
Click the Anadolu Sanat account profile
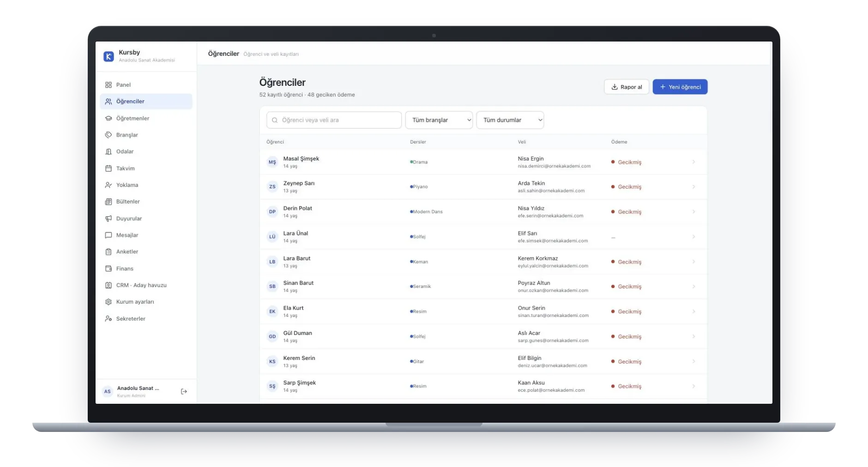[x=131, y=392]
